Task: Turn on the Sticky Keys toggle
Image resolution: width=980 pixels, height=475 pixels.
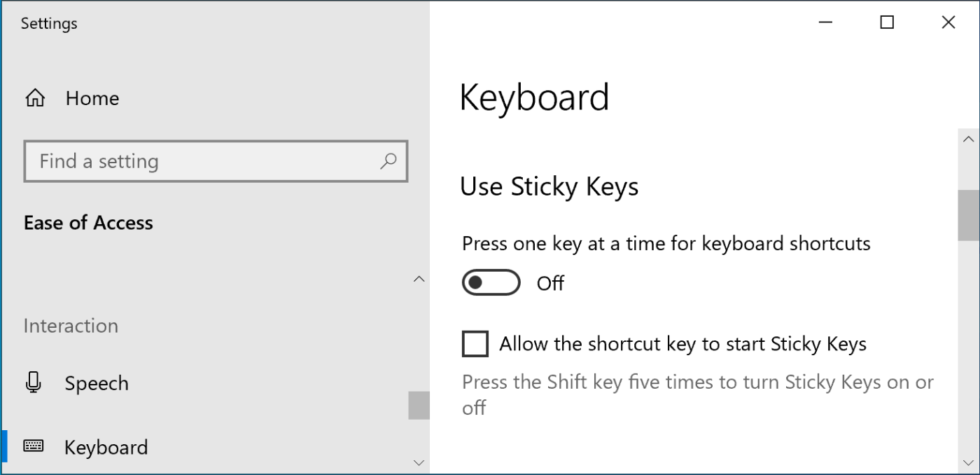Action: click(x=491, y=283)
